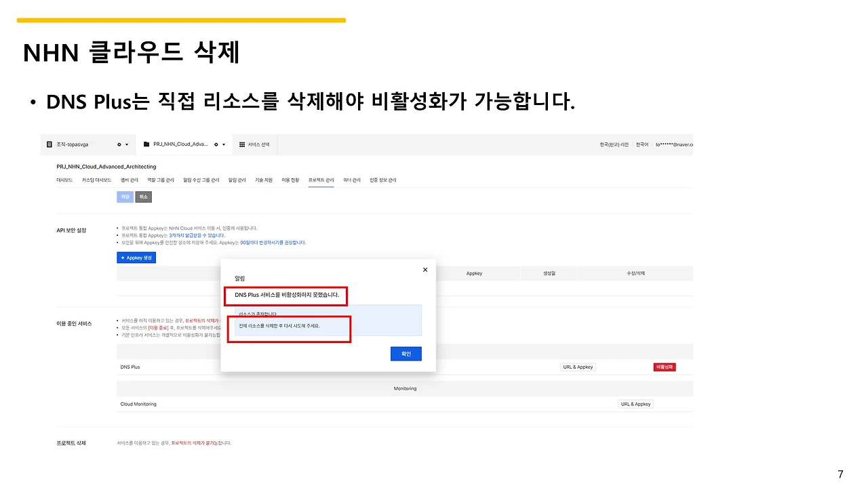Image resolution: width=868 pixels, height=488 pixels.
Task: Click the red 비활성화 button for DNS Plus
Action: tap(665, 367)
